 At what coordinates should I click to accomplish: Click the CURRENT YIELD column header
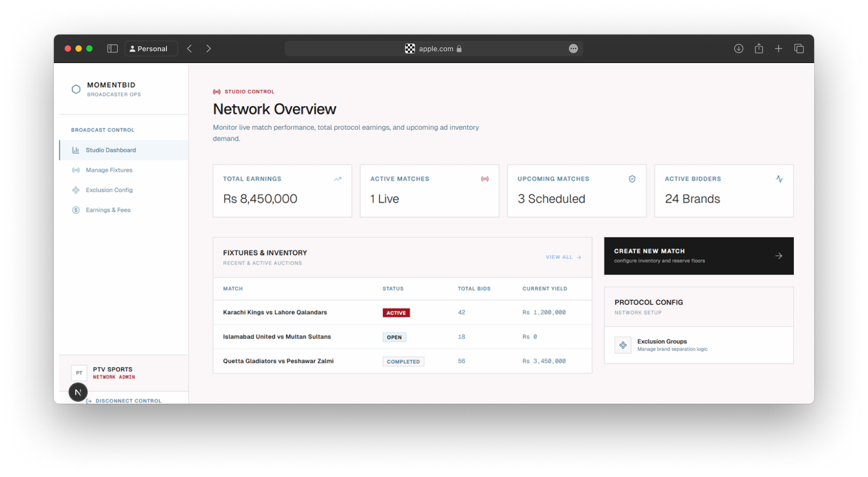pos(545,289)
